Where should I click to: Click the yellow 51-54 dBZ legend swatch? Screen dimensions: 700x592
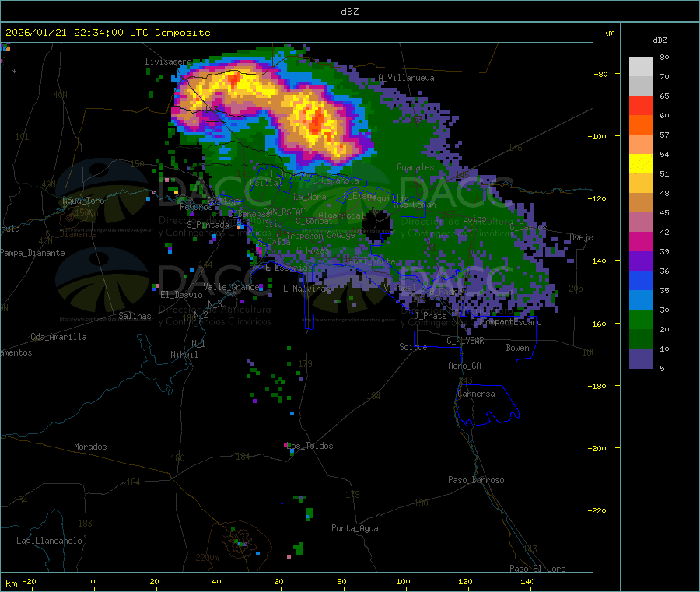[x=641, y=164]
